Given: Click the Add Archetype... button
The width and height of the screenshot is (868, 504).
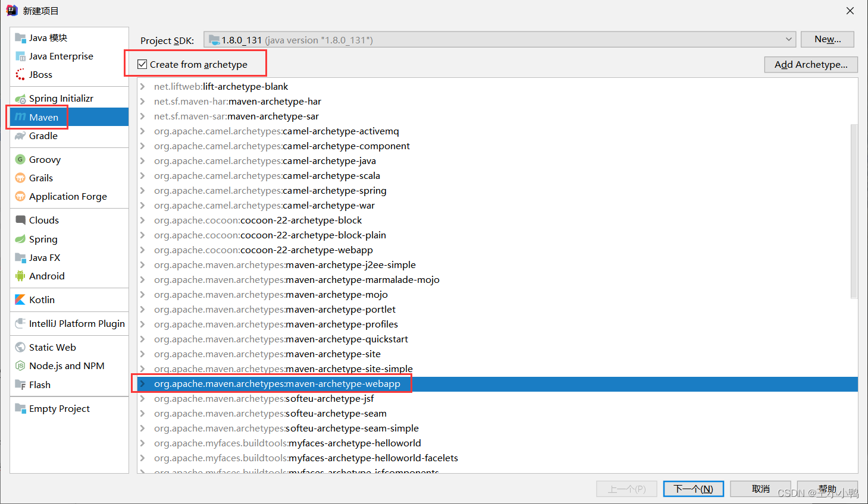Looking at the screenshot, I should pyautogui.click(x=811, y=64).
